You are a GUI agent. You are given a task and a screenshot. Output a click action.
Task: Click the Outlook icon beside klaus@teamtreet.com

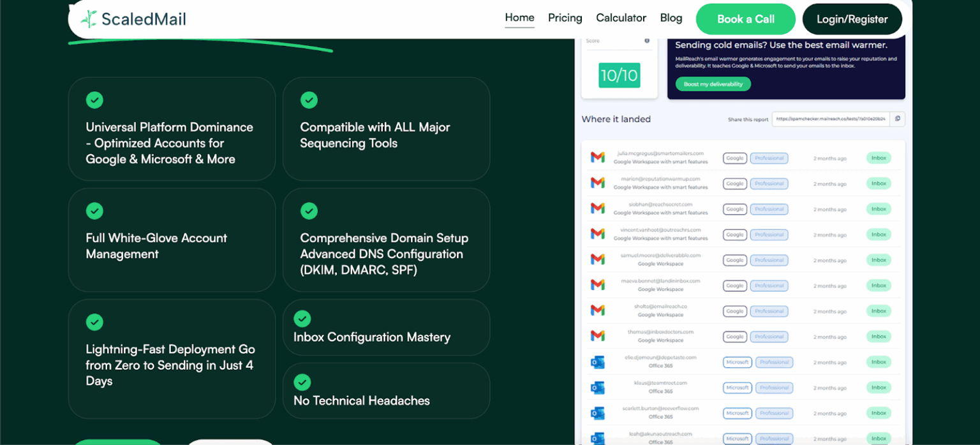[x=598, y=387]
